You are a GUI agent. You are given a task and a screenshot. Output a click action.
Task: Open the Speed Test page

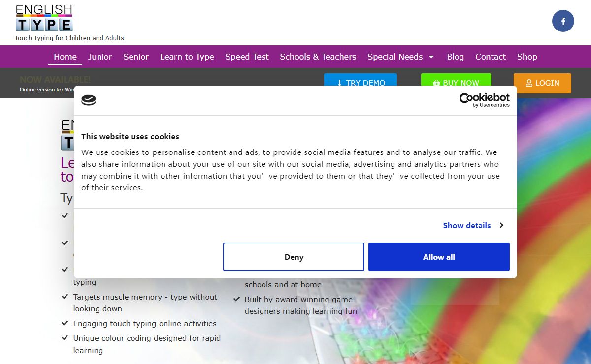(x=247, y=57)
